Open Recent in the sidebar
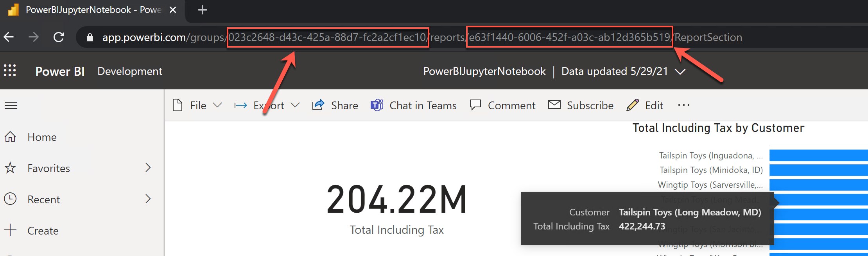Image resolution: width=868 pixels, height=256 pixels. [44, 199]
